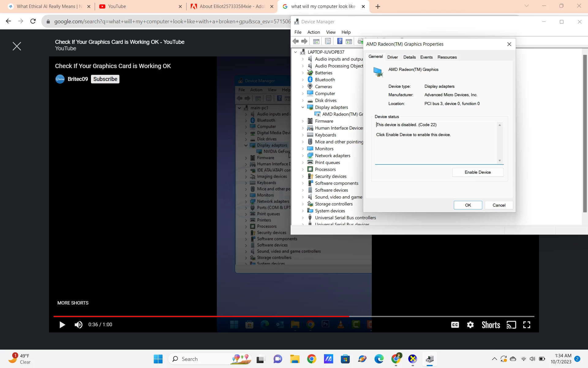Click the Enable Device button
The width and height of the screenshot is (588, 368).
coord(477,172)
